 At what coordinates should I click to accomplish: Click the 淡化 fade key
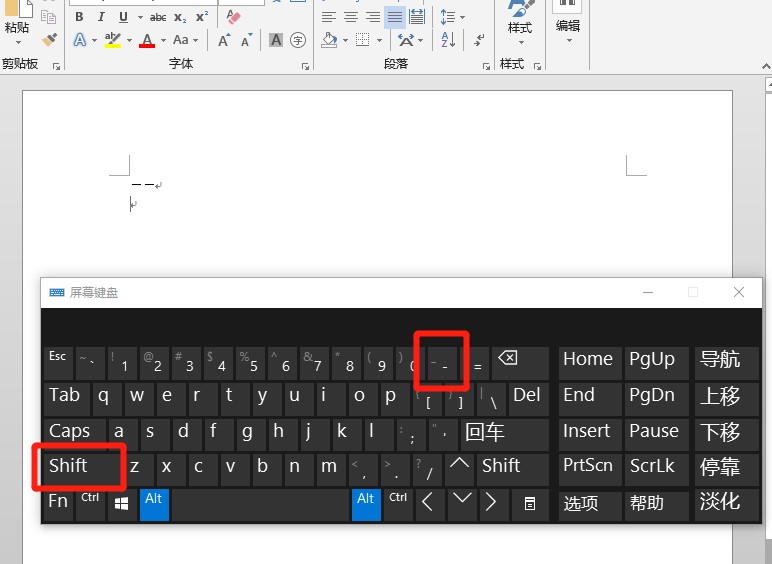pos(727,504)
